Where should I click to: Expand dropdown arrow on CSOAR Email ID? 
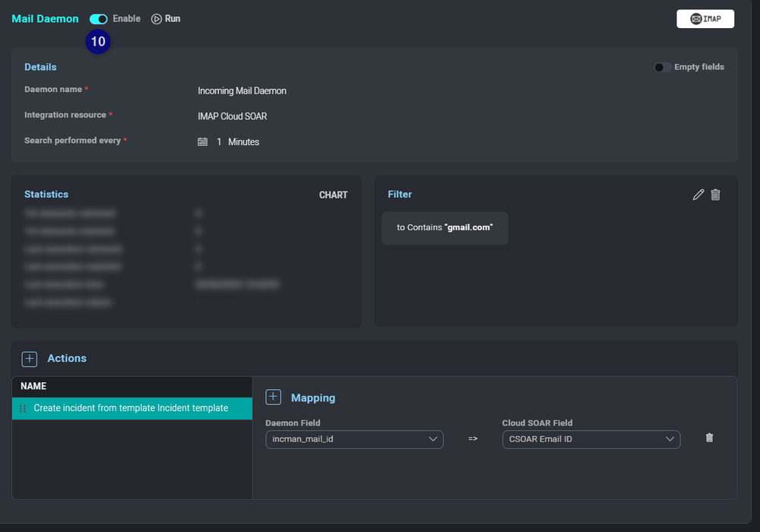click(x=670, y=439)
